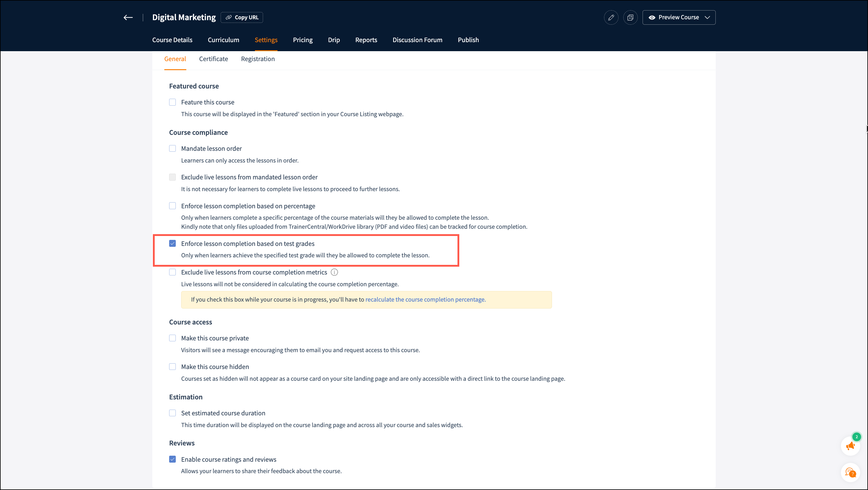Click Copy URL button
This screenshot has width=868, height=490.
coord(242,17)
